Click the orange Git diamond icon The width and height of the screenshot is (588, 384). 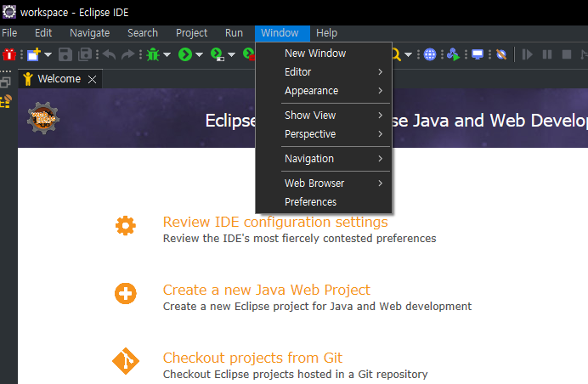tap(126, 361)
